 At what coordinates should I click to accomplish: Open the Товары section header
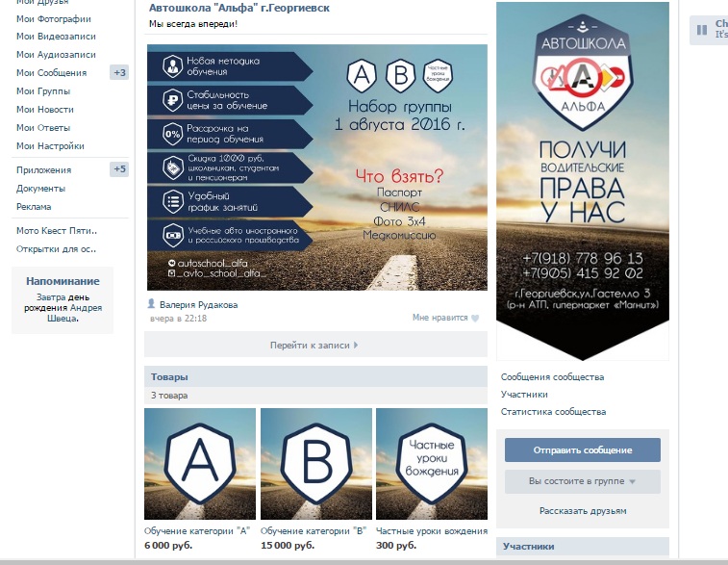pyautogui.click(x=315, y=376)
